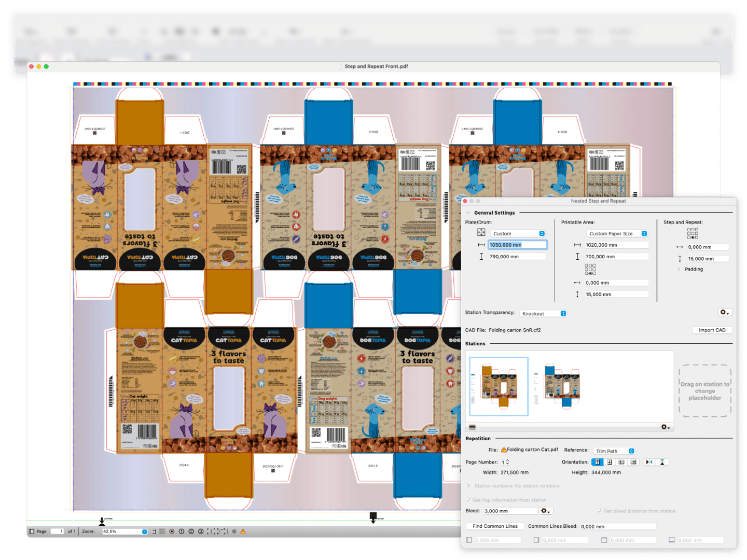The height and width of the screenshot is (560, 747).
Task: Click the Bleed 3,000 mm field
Action: tap(510, 511)
